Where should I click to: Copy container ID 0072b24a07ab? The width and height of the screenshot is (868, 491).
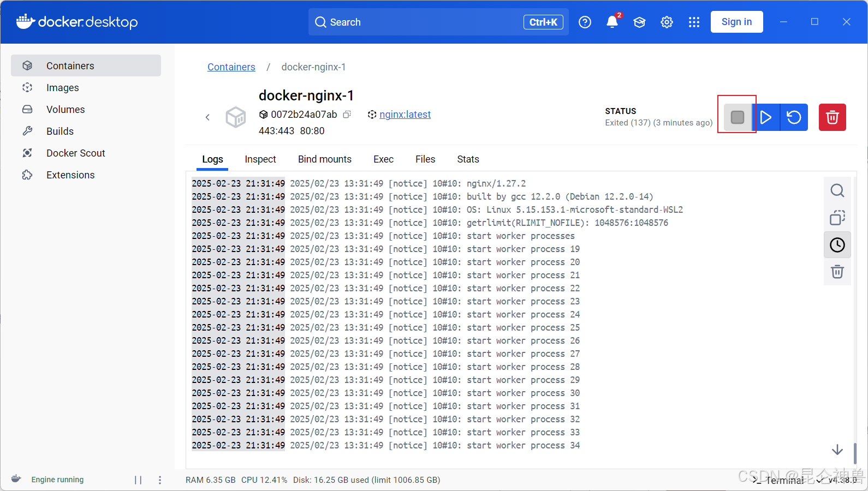click(347, 115)
